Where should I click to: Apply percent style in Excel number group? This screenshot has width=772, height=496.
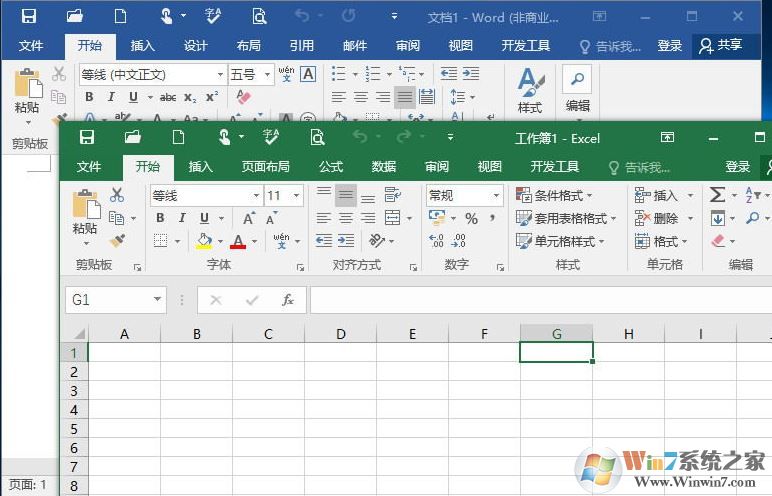471,218
